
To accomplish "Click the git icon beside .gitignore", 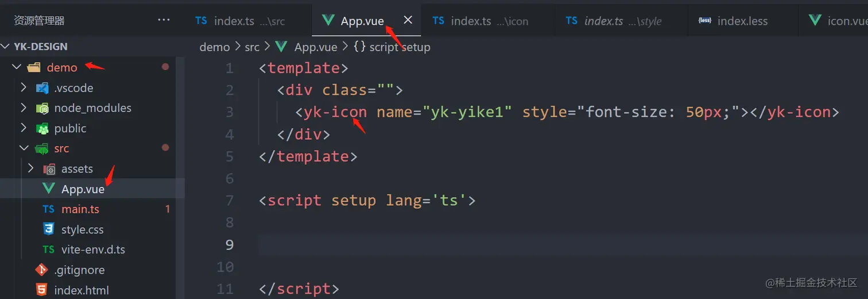I will (41, 270).
